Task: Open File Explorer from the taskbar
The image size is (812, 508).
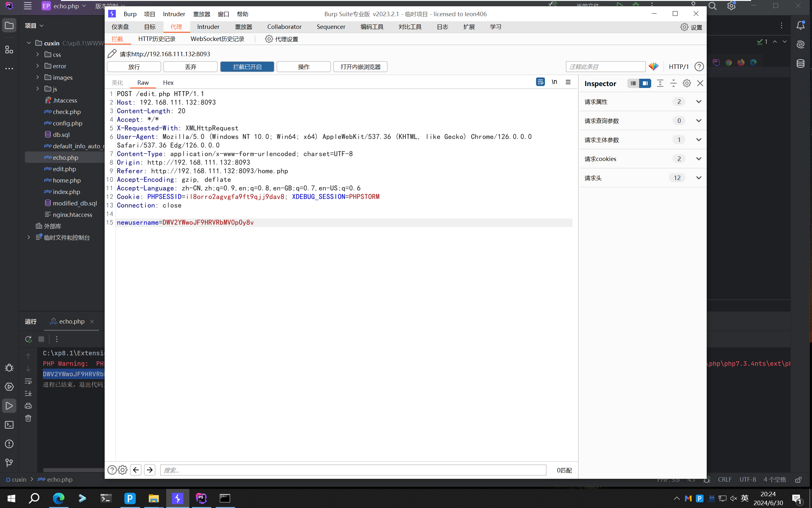Action: pos(154,498)
